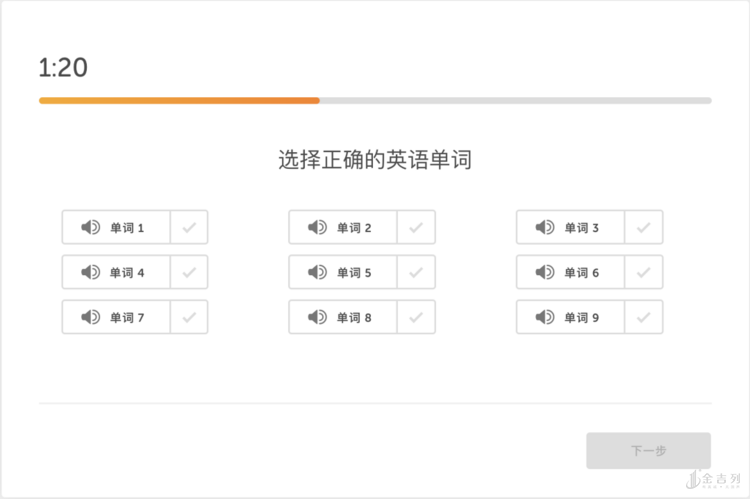Viewport: 750px width, 499px height.
Task: Click the orange timer progress bar
Action: (180, 101)
